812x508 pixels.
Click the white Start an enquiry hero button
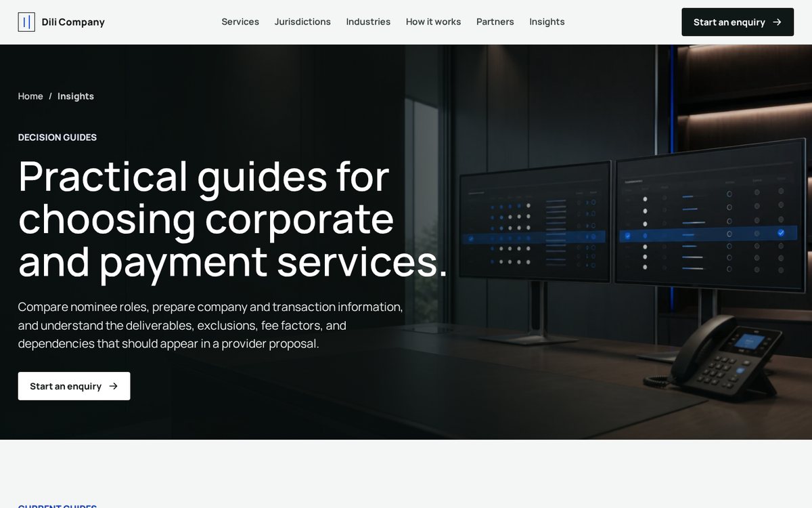pyautogui.click(x=74, y=386)
